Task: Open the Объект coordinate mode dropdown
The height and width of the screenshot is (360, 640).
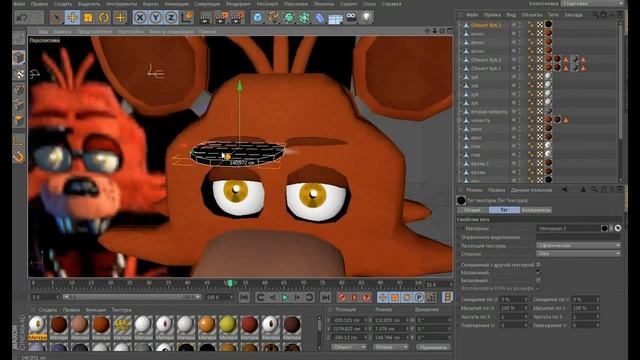Action: coord(349,347)
